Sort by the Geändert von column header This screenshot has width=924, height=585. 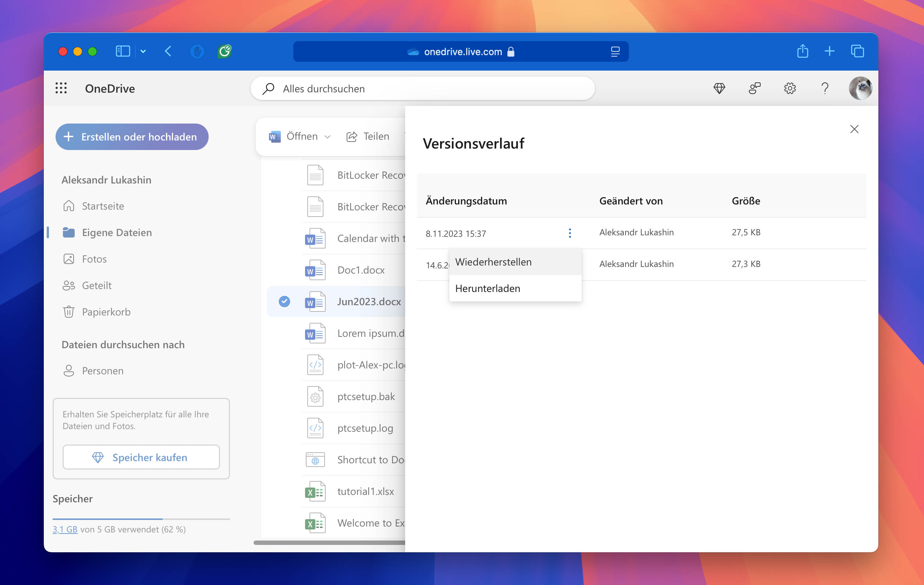tap(630, 200)
